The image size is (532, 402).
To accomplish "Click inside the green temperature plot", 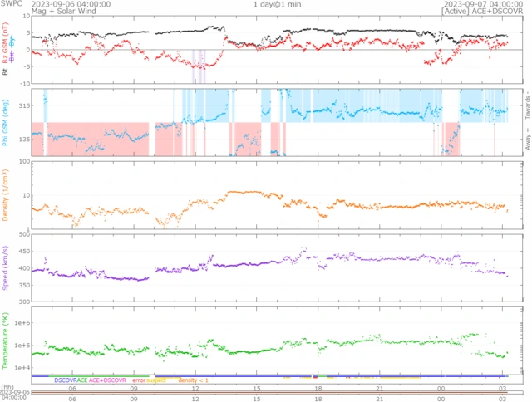I will click(x=277, y=341).
